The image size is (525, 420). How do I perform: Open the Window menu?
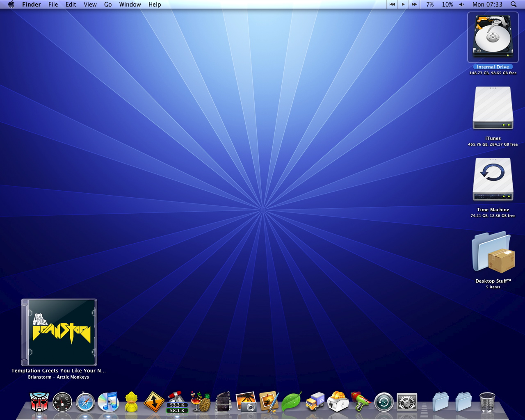[x=130, y=4]
